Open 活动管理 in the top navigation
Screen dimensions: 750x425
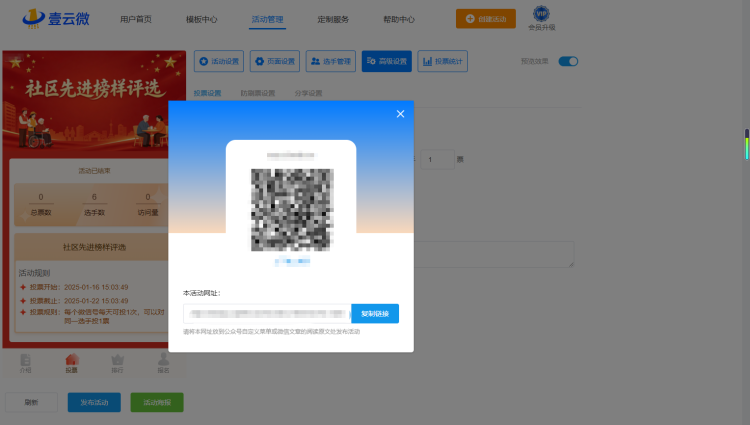pos(267,20)
